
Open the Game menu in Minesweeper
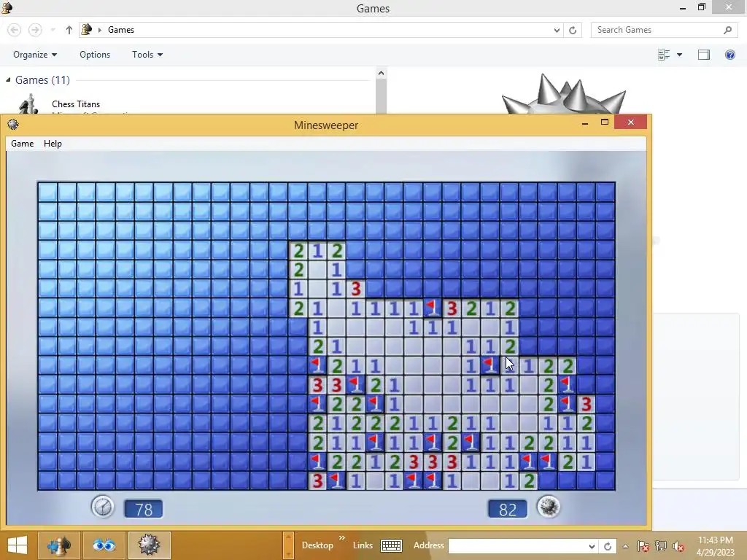(x=23, y=144)
